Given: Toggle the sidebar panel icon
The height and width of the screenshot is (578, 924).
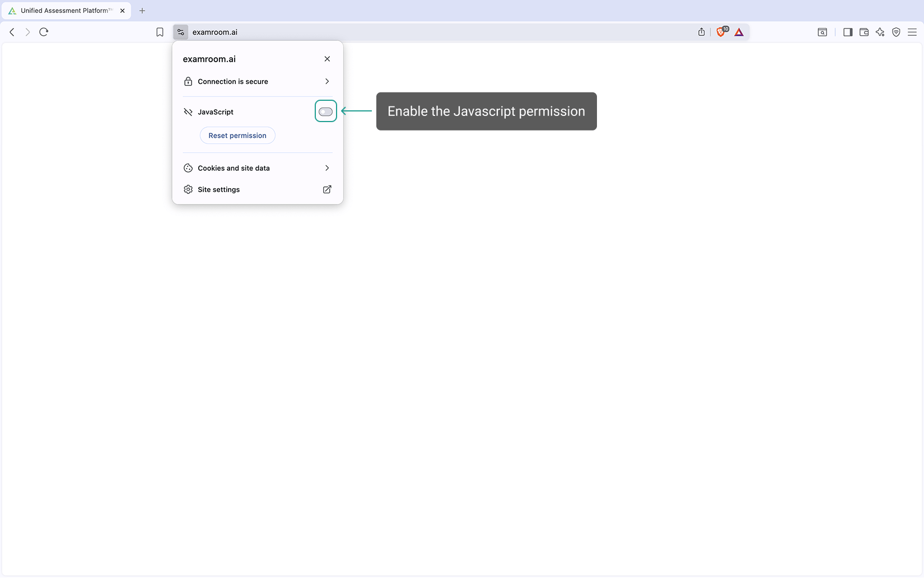Looking at the screenshot, I should [x=848, y=32].
